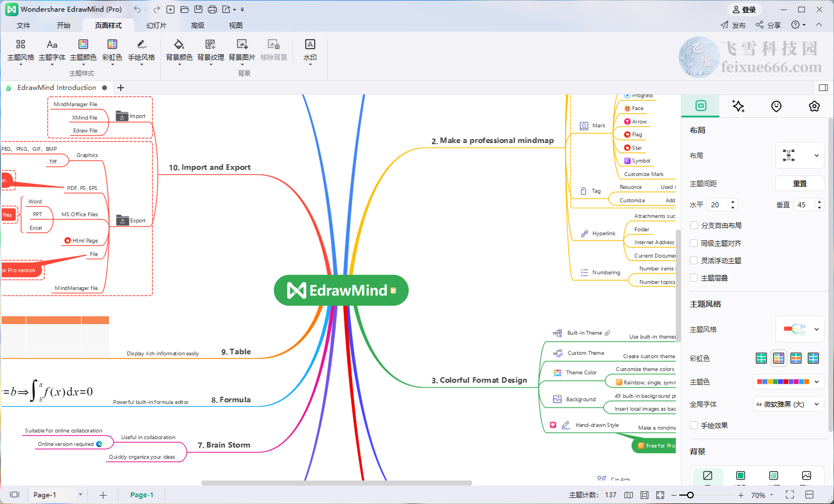The height and width of the screenshot is (504, 834).
Task: Switch to the 幻灯片 ribbon tab
Action: tap(157, 25)
